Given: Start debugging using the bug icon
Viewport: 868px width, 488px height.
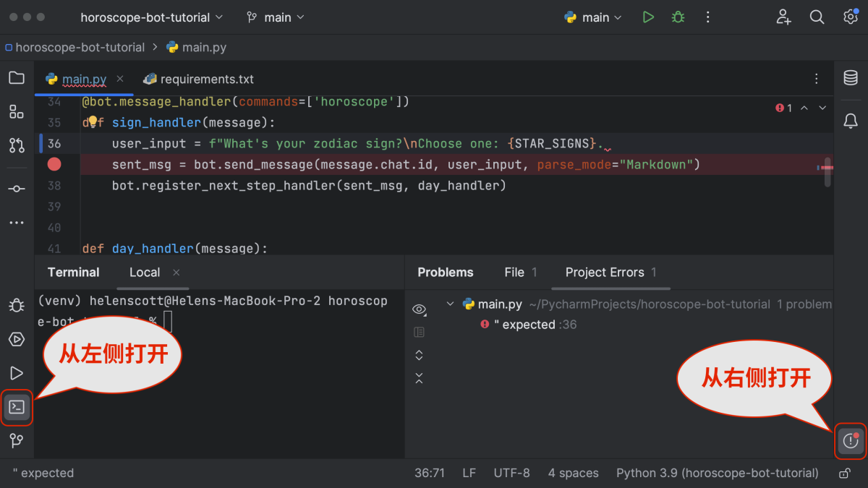Looking at the screenshot, I should pyautogui.click(x=678, y=17).
